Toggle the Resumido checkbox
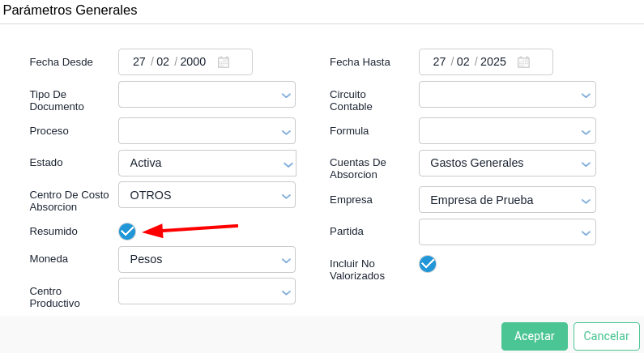 pyautogui.click(x=127, y=232)
